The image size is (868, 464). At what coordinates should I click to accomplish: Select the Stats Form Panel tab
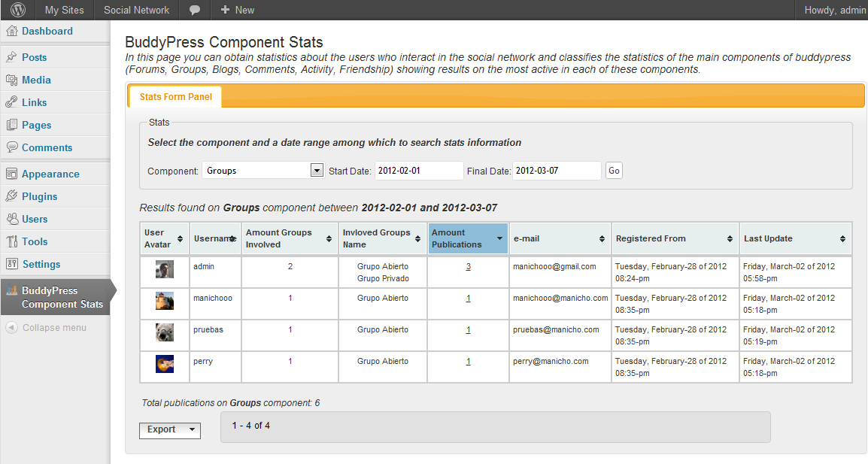coord(175,97)
